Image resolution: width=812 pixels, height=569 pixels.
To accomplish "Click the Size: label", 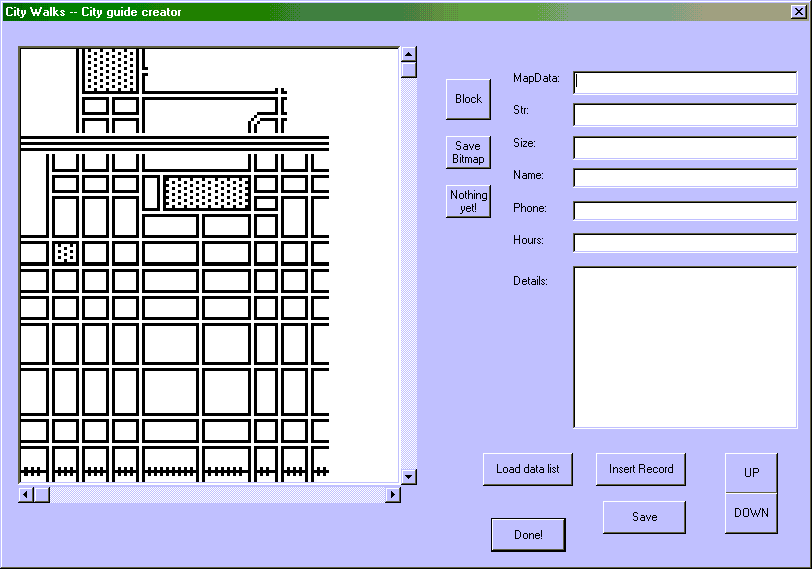I will coord(524,143).
